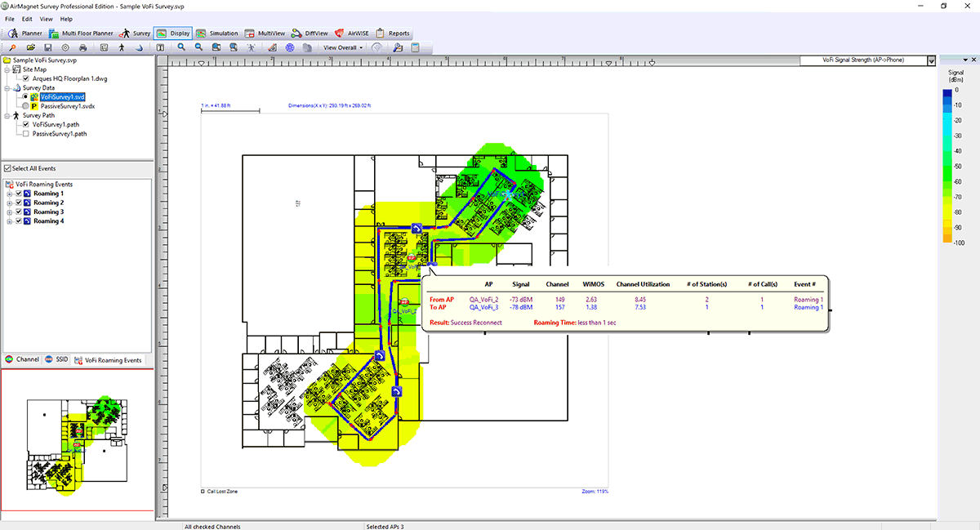Open the Edit menu
The image size is (980, 530).
27,18
